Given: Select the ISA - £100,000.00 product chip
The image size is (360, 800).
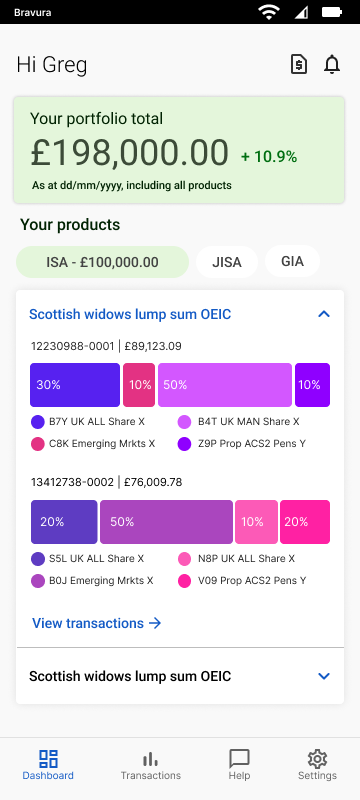Looking at the screenshot, I should click(x=102, y=262).
